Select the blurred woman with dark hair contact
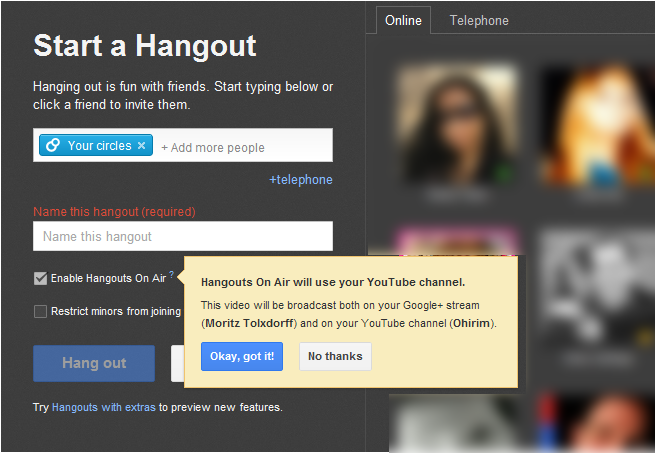This screenshot has width=655, height=453. click(x=457, y=125)
